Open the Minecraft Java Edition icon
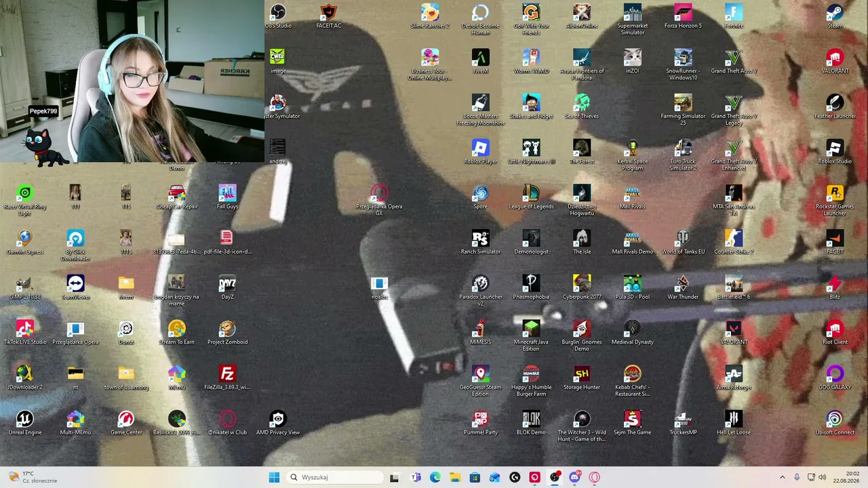868x488 pixels. [x=531, y=336]
